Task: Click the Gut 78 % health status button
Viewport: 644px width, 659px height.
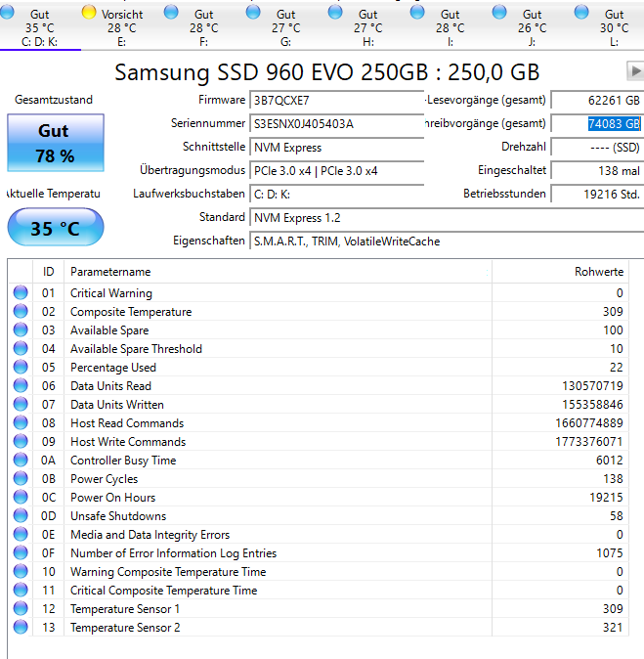Action: tap(56, 143)
